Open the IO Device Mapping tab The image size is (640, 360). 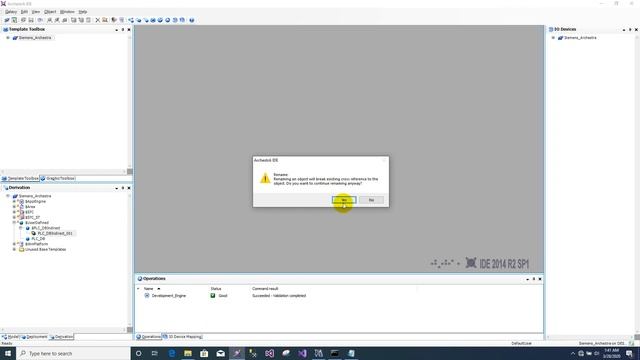(x=182, y=337)
